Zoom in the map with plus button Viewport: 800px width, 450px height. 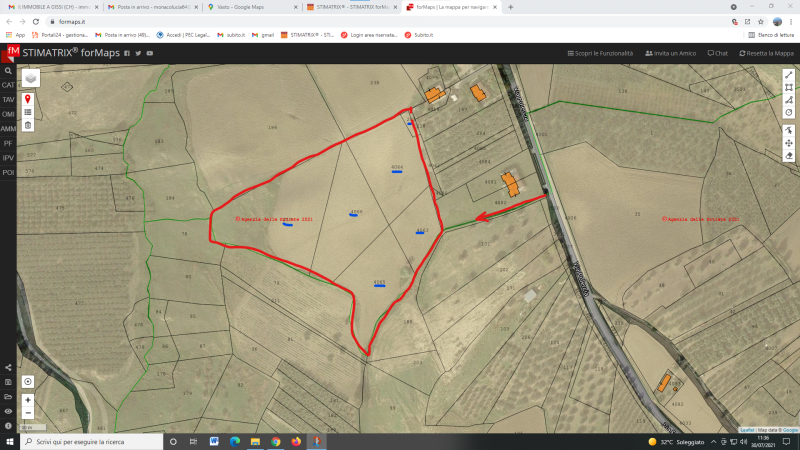coord(27,400)
